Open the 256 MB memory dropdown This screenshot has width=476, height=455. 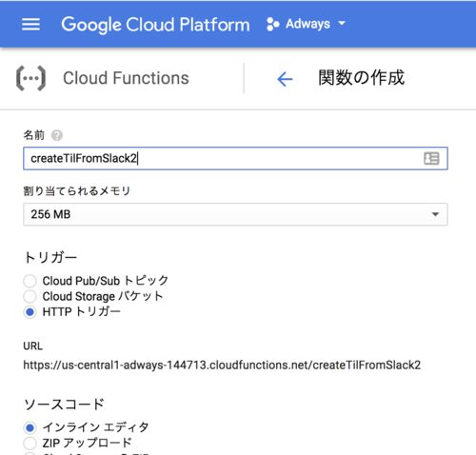pos(235,214)
